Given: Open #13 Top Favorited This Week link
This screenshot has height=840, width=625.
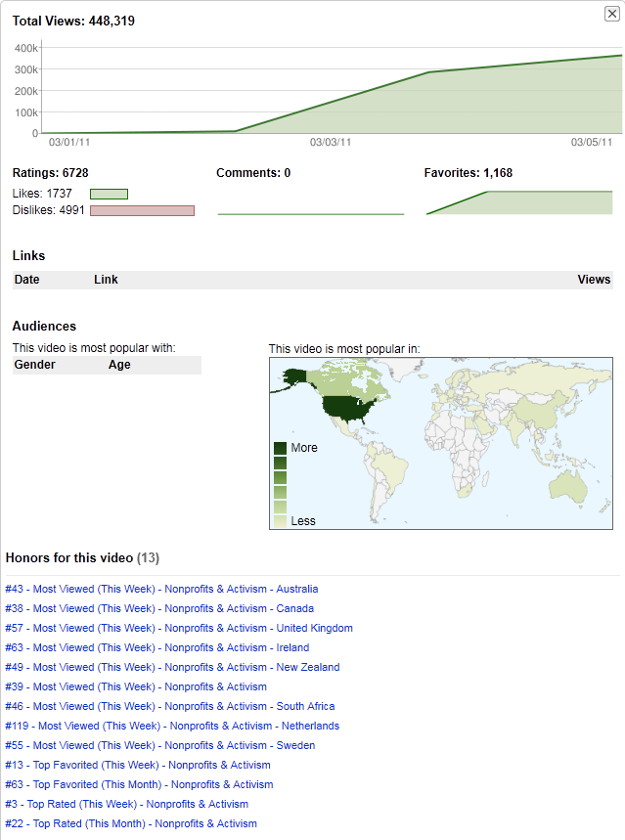Looking at the screenshot, I should pos(137,765).
